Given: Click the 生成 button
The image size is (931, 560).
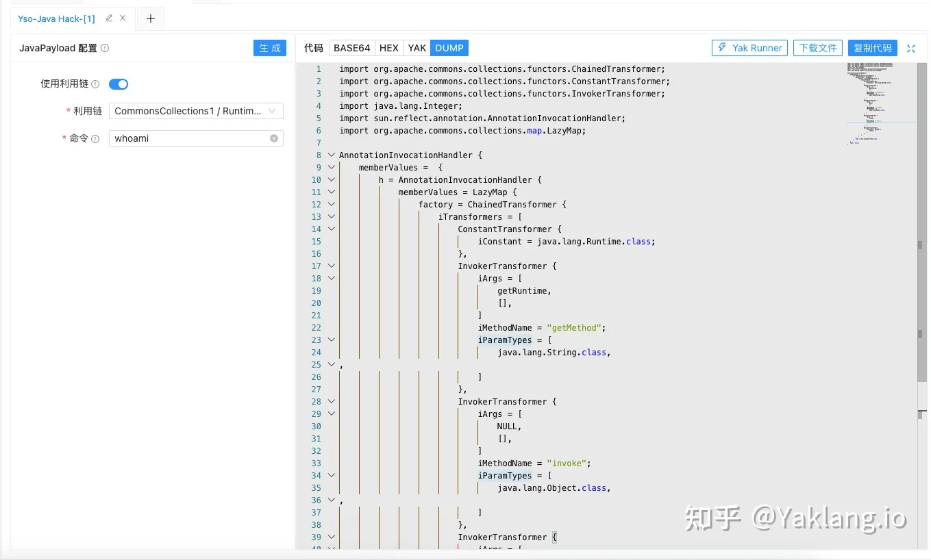Looking at the screenshot, I should pyautogui.click(x=270, y=48).
